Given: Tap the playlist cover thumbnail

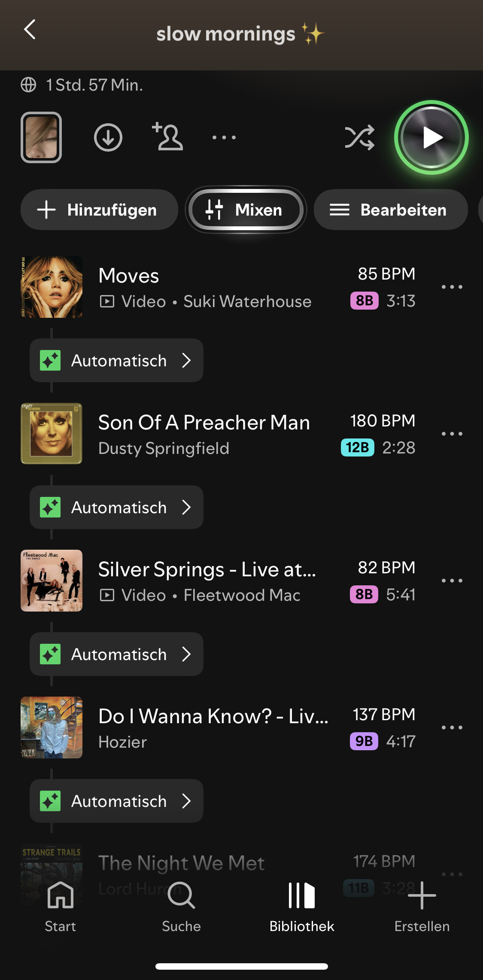Looking at the screenshot, I should pyautogui.click(x=41, y=137).
